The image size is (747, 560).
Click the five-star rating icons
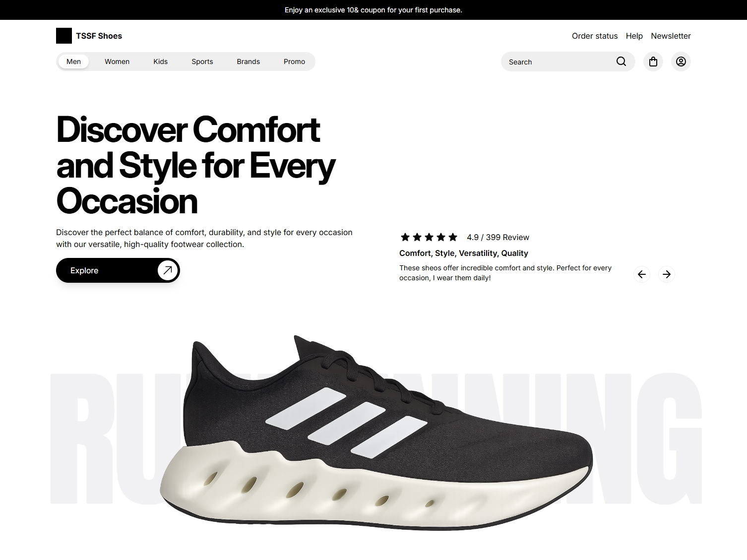pos(429,237)
